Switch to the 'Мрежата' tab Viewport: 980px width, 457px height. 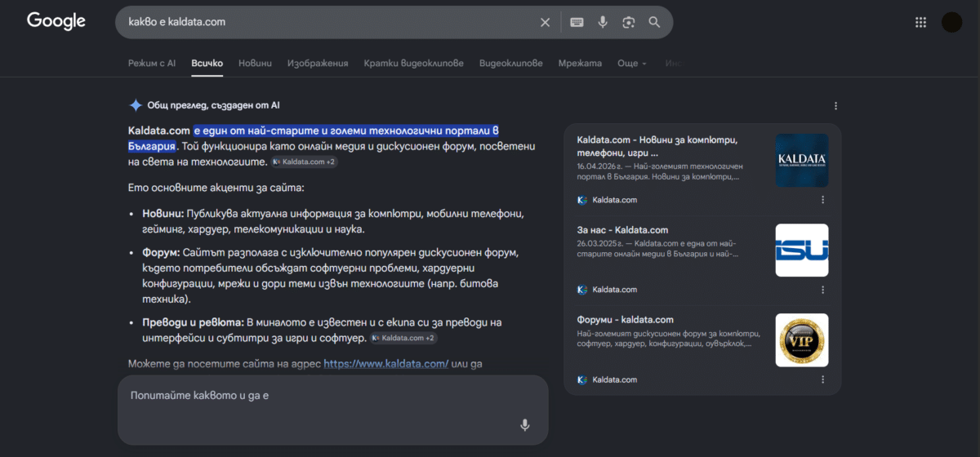(580, 63)
